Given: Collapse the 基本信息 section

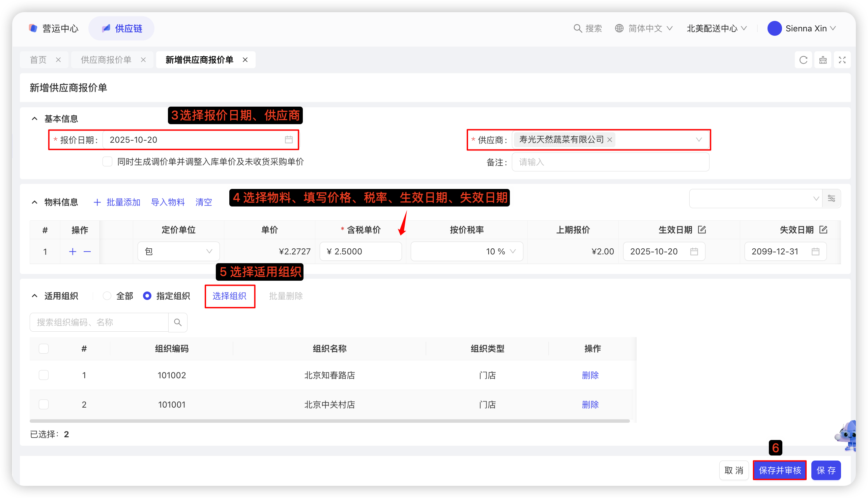Looking at the screenshot, I should click(34, 119).
